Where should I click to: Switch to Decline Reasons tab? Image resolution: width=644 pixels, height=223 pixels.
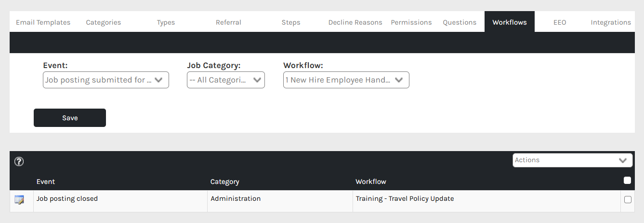[355, 22]
